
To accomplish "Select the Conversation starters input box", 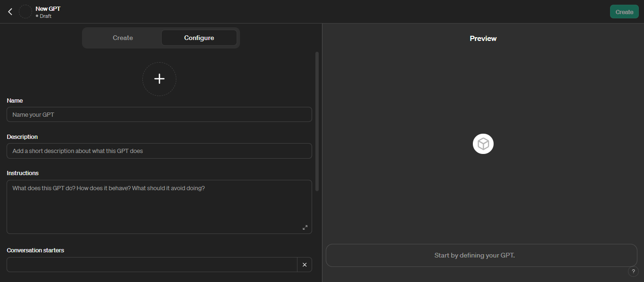I will pos(152,265).
